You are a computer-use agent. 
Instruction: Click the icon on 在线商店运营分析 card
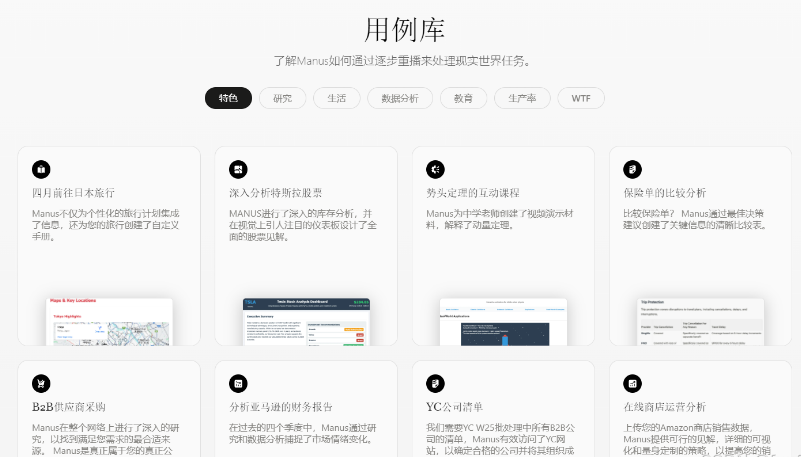(632, 383)
